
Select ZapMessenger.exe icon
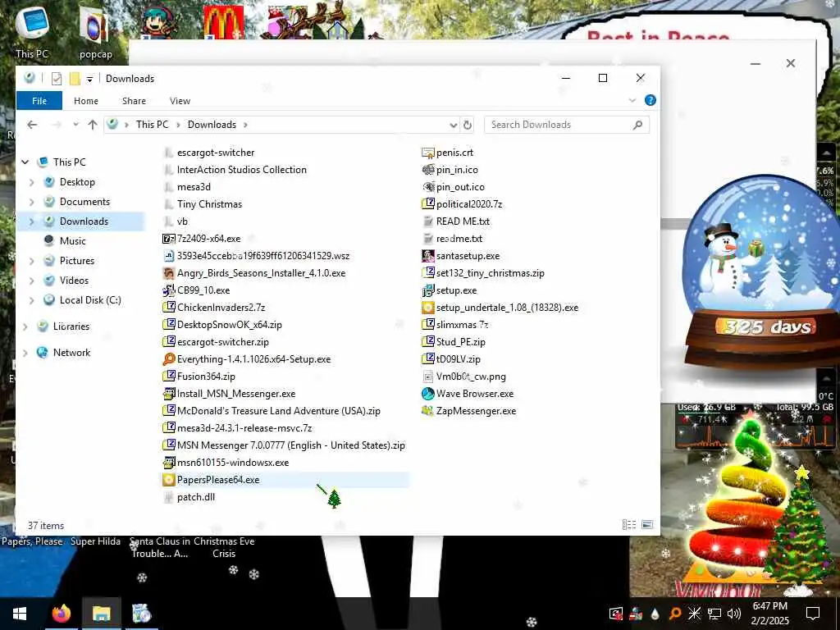428,411
